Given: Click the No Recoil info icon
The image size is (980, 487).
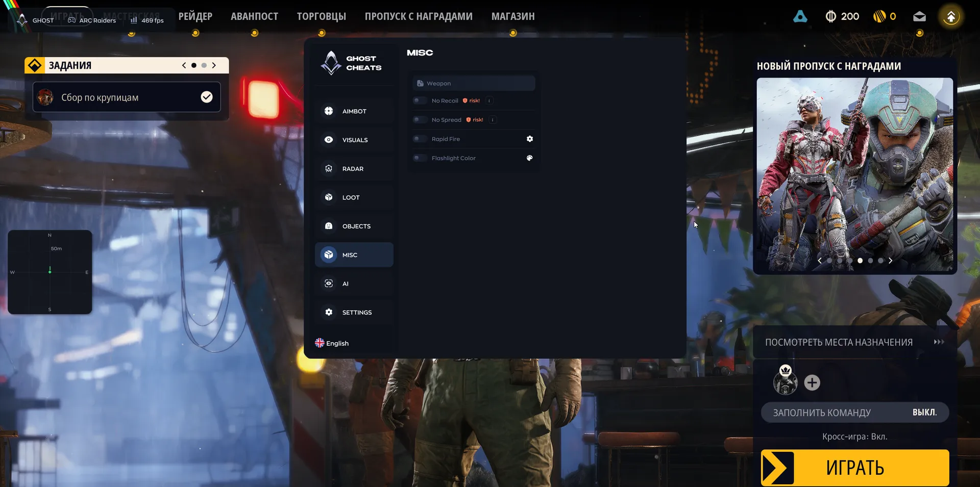Looking at the screenshot, I should click(489, 100).
